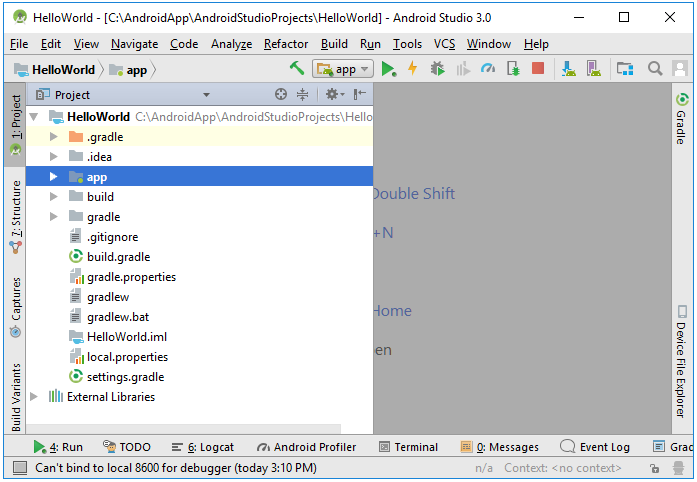
Task: Open the TODO tool window
Action: click(x=127, y=446)
